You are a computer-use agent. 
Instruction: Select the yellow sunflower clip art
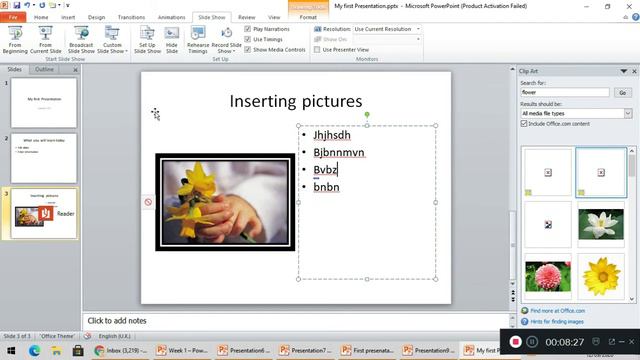point(601,277)
